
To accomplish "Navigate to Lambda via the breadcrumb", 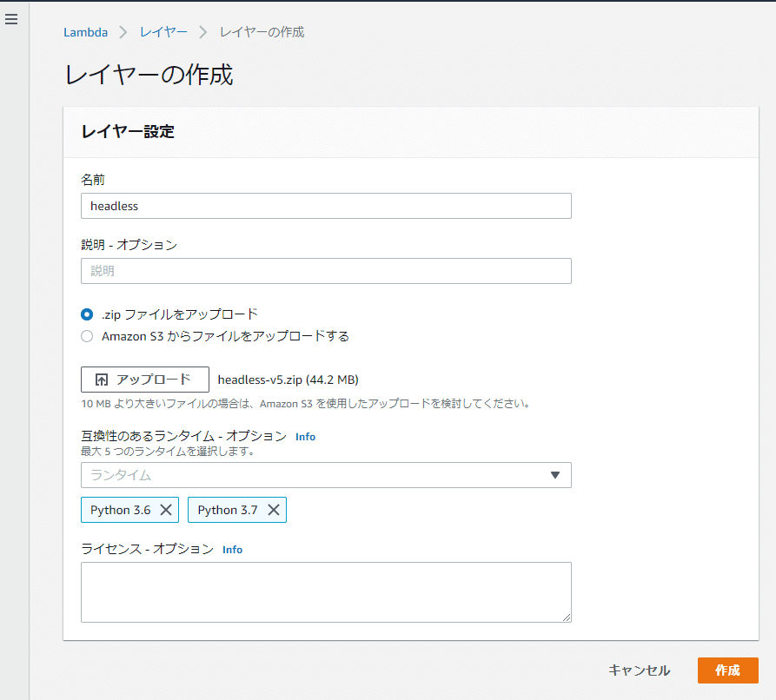I will [85, 32].
